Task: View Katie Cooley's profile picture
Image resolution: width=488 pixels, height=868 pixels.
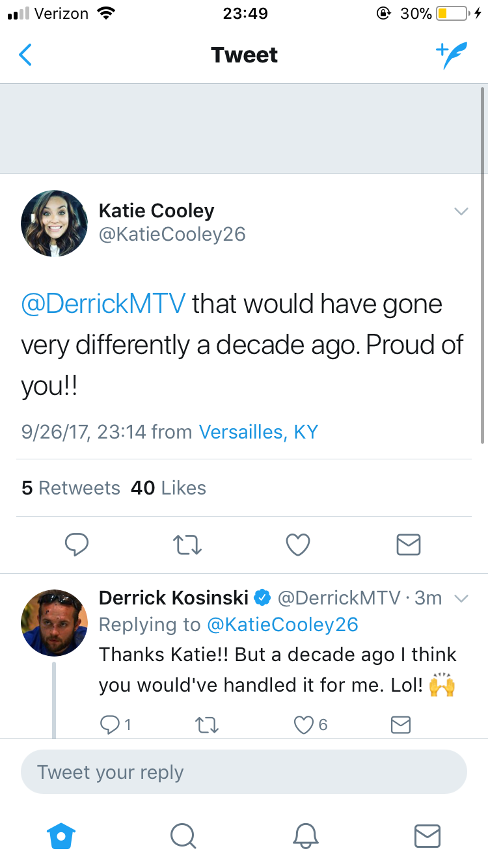Action: (x=54, y=223)
